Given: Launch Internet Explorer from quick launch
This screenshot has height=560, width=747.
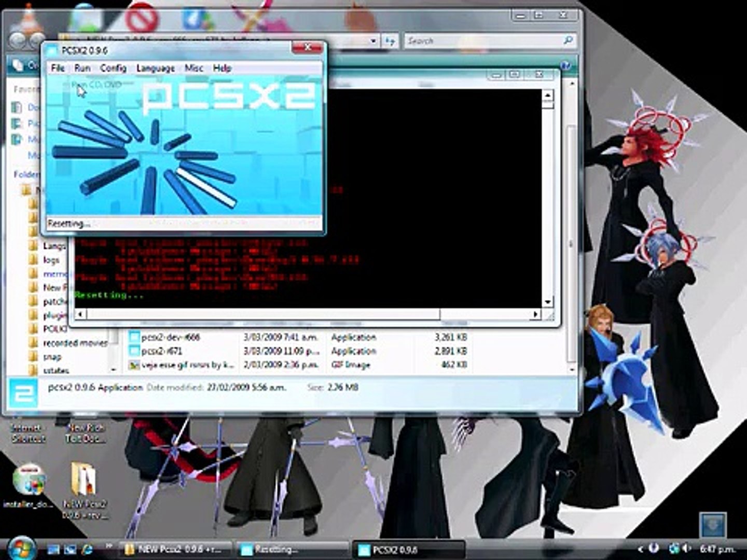Looking at the screenshot, I should [x=87, y=549].
